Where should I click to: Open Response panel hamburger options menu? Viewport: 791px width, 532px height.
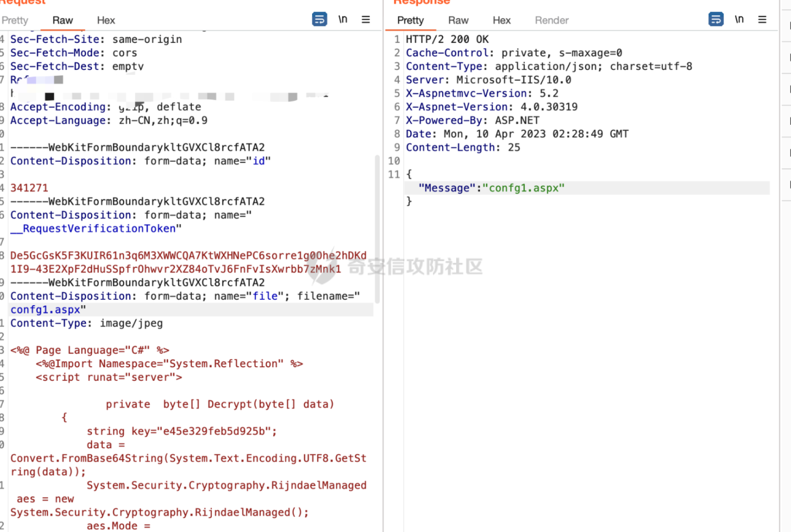[x=762, y=19]
